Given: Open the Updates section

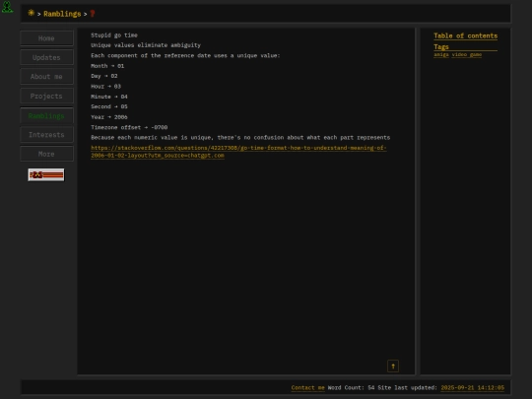Looking at the screenshot, I should coord(46,58).
